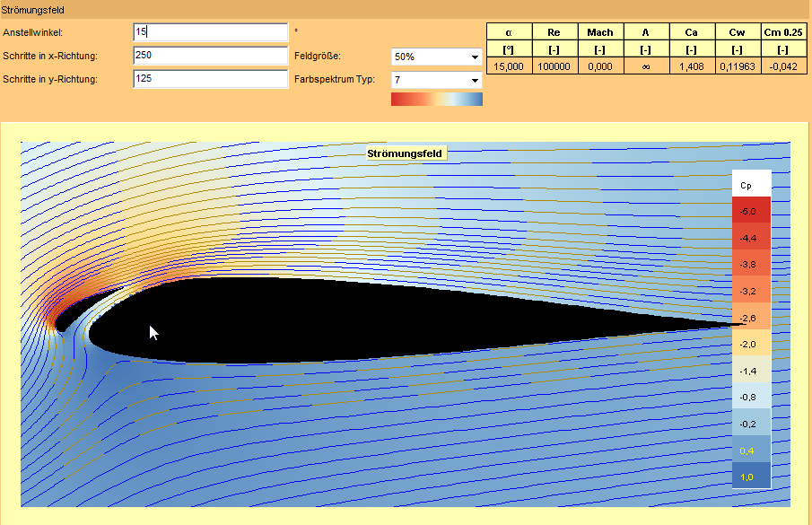Click the Mach column header
Image resolution: width=812 pixels, height=525 pixels.
coord(600,32)
